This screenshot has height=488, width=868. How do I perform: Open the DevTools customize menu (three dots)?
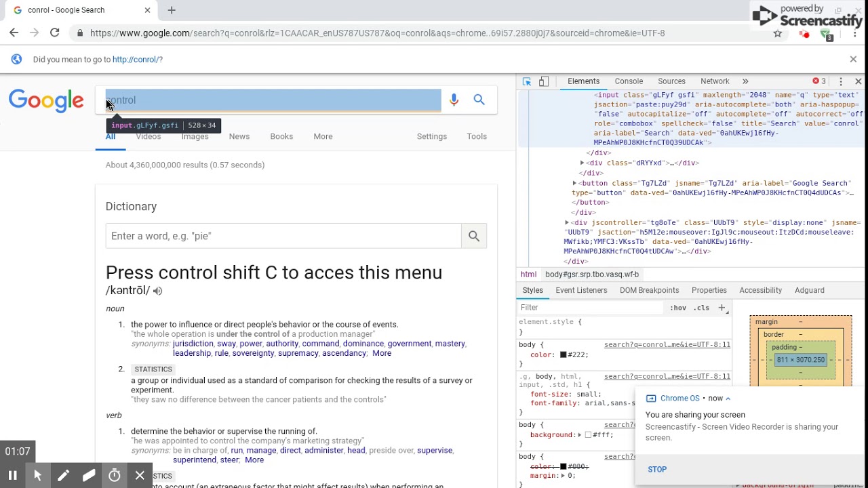point(841,81)
